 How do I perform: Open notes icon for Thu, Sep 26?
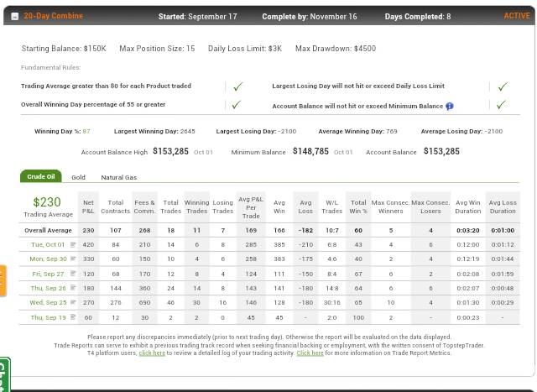click(x=73, y=288)
